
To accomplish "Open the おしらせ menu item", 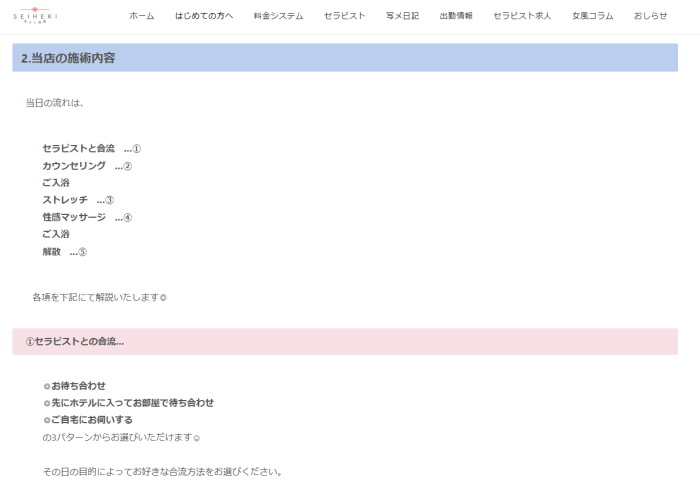I will (650, 17).
